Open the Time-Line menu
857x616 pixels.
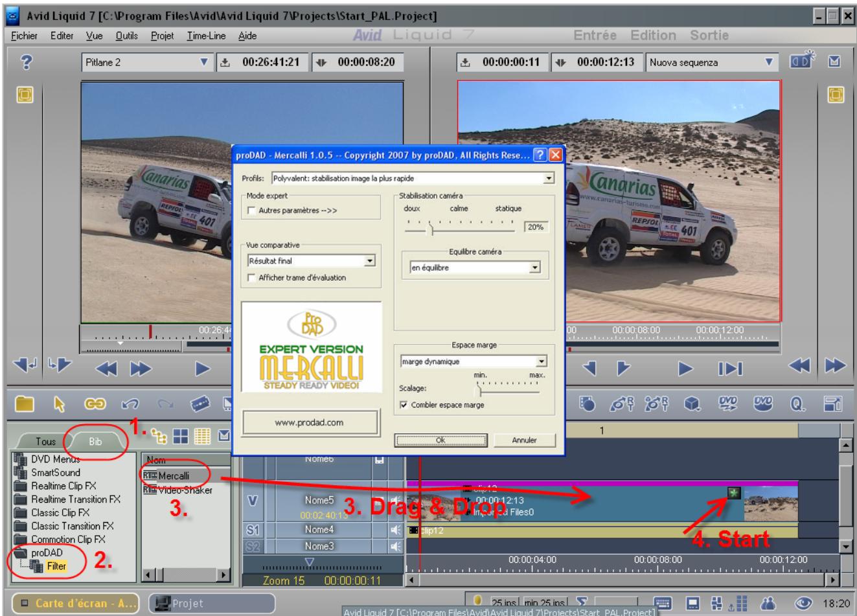coord(206,36)
